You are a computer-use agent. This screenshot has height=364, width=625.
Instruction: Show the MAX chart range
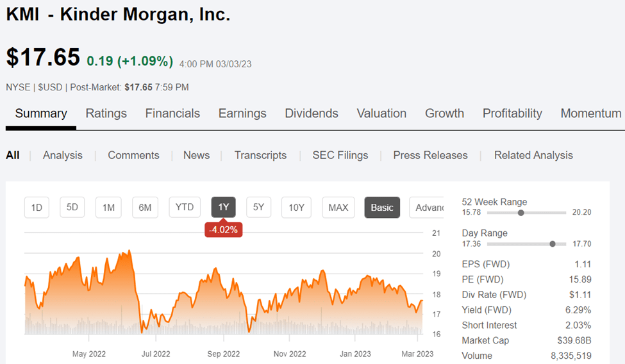tap(338, 207)
